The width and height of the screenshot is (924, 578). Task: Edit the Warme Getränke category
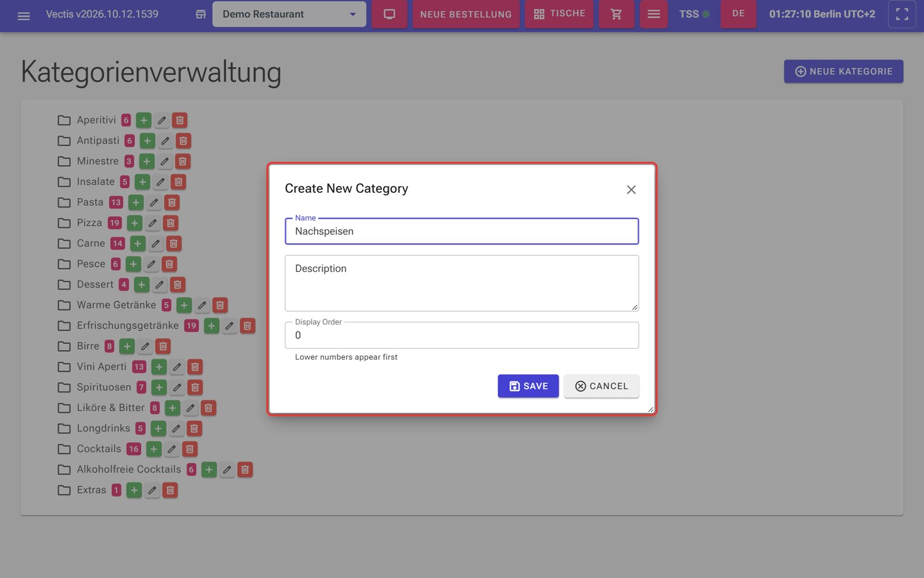pos(202,305)
